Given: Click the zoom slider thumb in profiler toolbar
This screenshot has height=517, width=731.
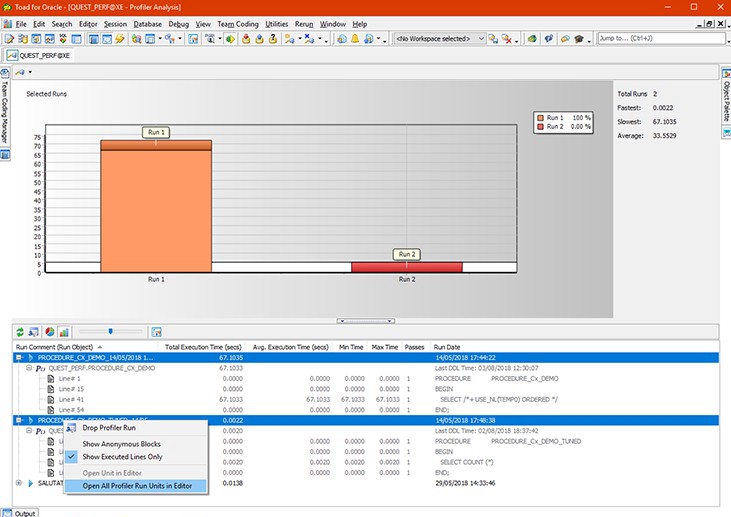Looking at the screenshot, I should click(x=110, y=331).
